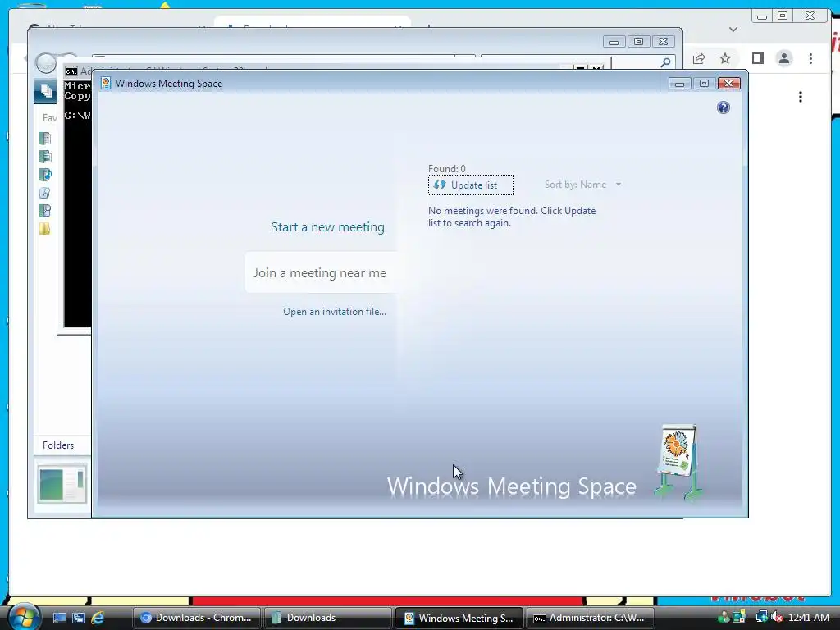840x630 pixels.
Task: Open Music favorite link in Explorer sidebar
Action: coord(45,175)
